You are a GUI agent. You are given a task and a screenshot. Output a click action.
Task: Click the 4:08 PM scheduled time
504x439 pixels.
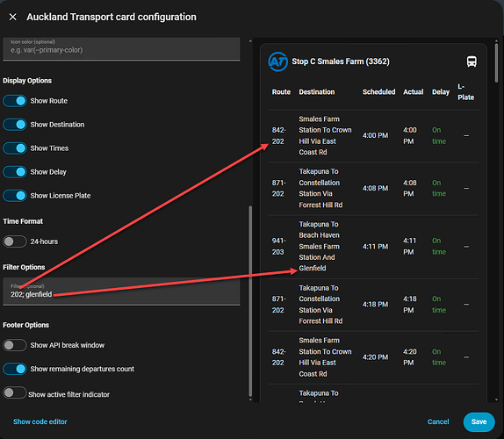click(x=376, y=188)
